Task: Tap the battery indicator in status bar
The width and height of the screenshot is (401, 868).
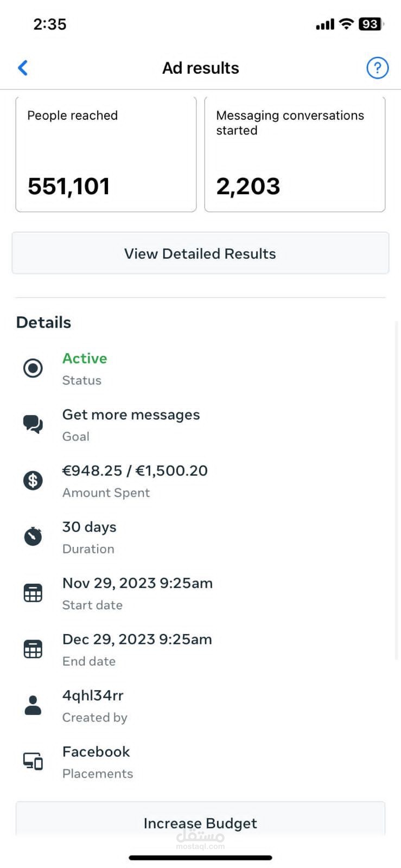Action: tap(371, 24)
